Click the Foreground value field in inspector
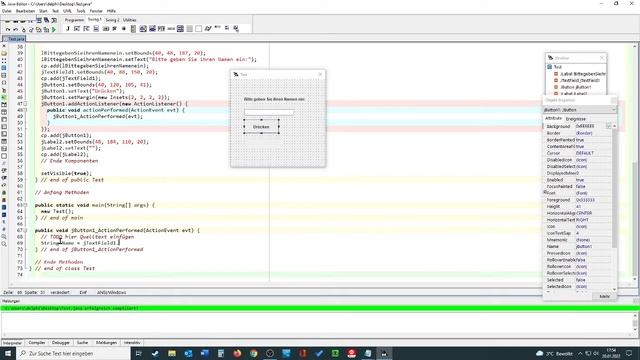 coord(593,200)
